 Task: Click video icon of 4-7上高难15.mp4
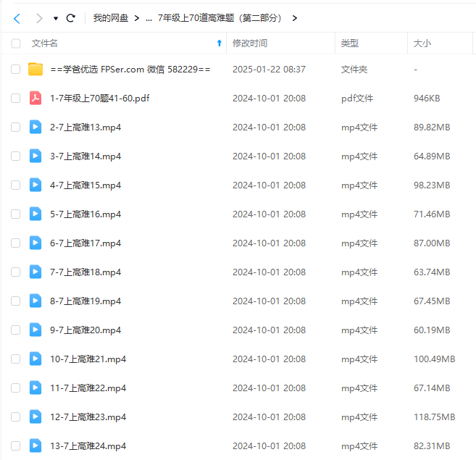coord(36,185)
